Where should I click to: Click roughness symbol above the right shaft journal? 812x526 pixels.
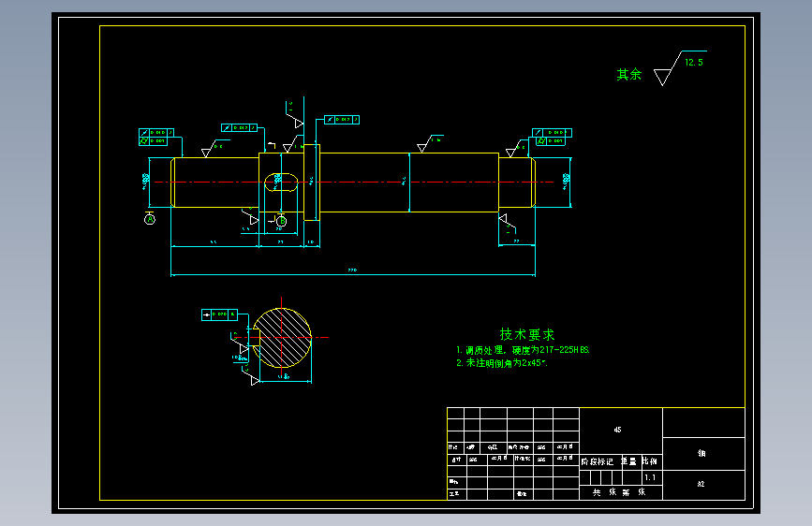[x=516, y=148]
